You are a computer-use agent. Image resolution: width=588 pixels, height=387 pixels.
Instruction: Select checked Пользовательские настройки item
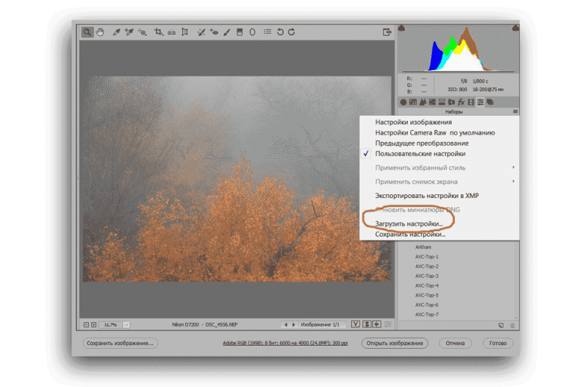tap(440, 154)
